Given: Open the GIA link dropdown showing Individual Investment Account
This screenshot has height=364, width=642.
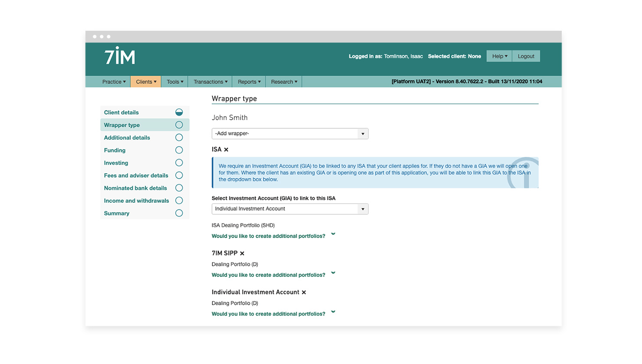Looking at the screenshot, I should point(290,209).
